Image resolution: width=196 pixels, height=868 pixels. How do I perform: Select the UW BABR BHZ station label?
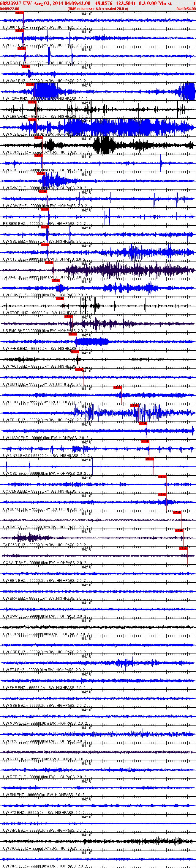coord(45,527)
